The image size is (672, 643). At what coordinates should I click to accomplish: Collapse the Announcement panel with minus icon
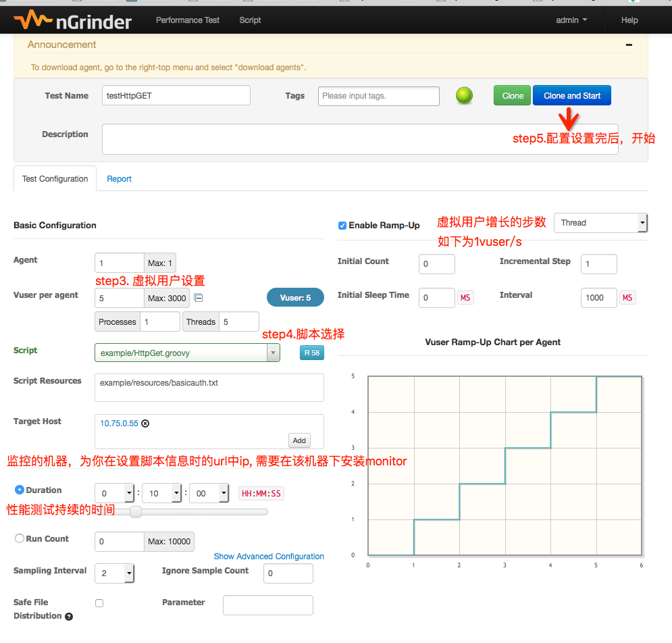(629, 45)
